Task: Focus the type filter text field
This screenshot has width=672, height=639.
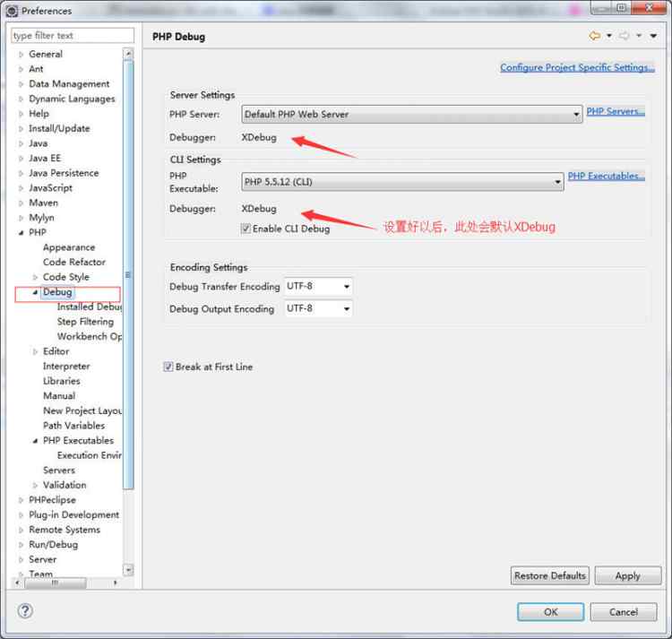Action: point(73,36)
